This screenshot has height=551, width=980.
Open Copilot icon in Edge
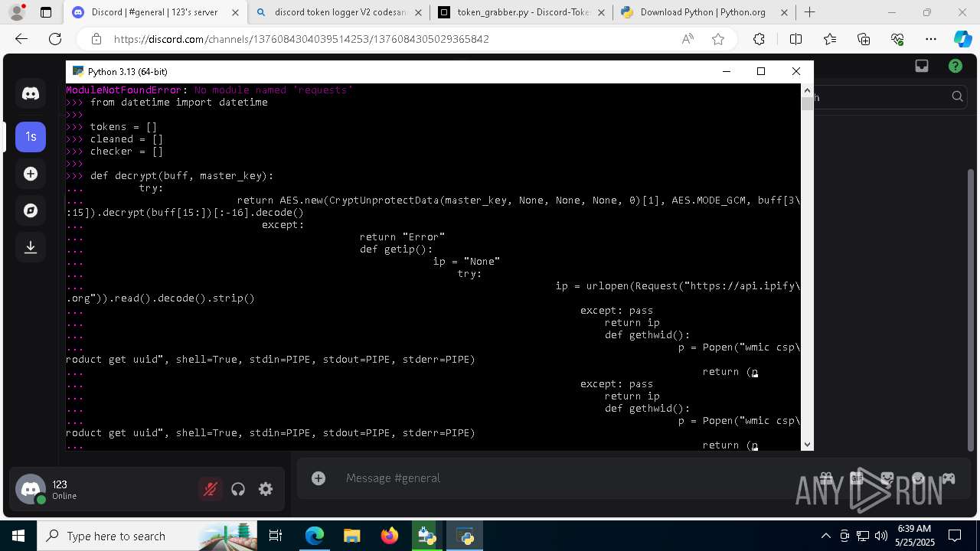pyautogui.click(x=962, y=39)
